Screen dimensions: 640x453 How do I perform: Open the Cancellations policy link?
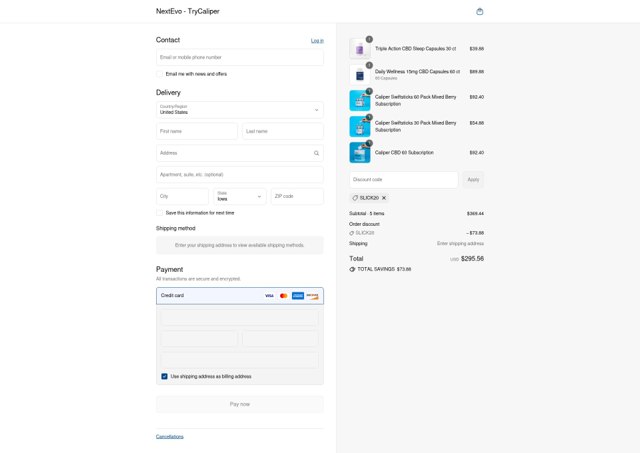[x=170, y=437]
